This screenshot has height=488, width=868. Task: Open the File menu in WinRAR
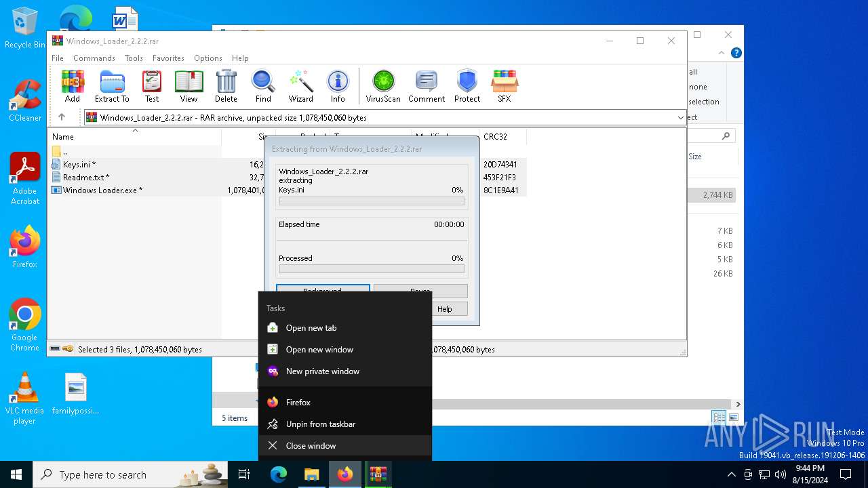click(58, 58)
